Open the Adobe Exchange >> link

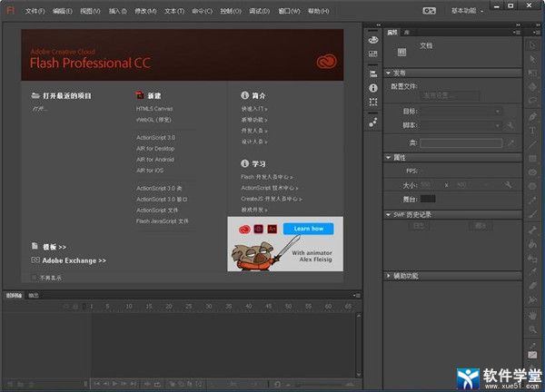coord(74,260)
